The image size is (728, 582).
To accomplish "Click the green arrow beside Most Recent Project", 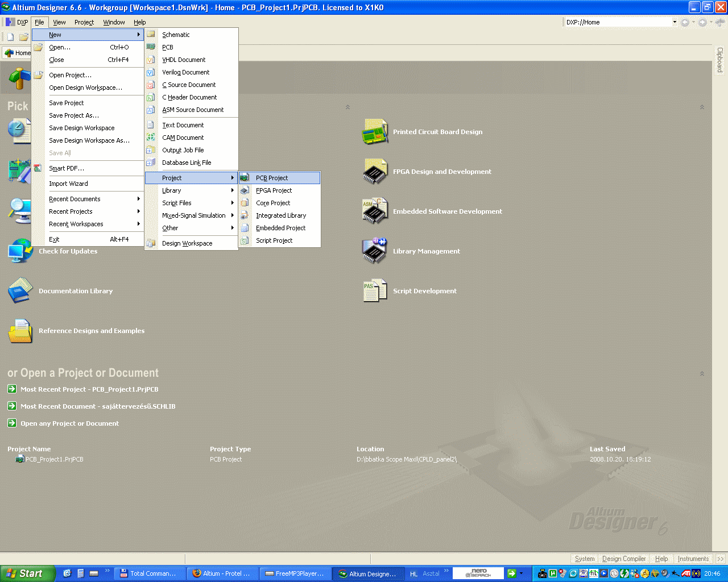I will click(12, 389).
